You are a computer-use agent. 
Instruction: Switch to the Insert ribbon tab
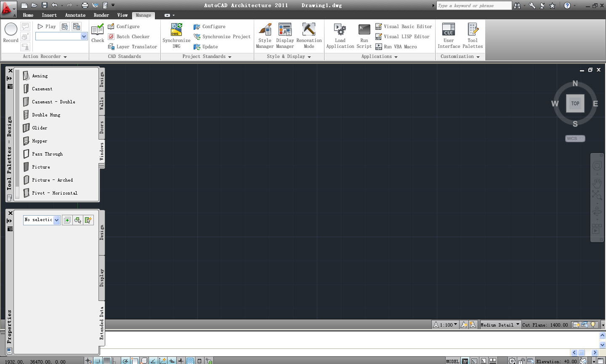coord(49,15)
